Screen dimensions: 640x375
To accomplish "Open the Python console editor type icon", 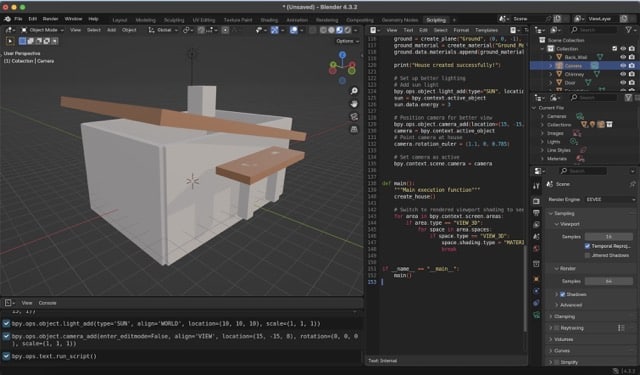I will coord(9,303).
